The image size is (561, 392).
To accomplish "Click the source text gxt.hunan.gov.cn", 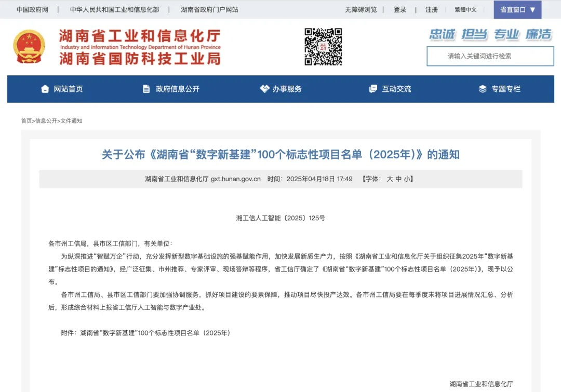I will pos(236,179).
